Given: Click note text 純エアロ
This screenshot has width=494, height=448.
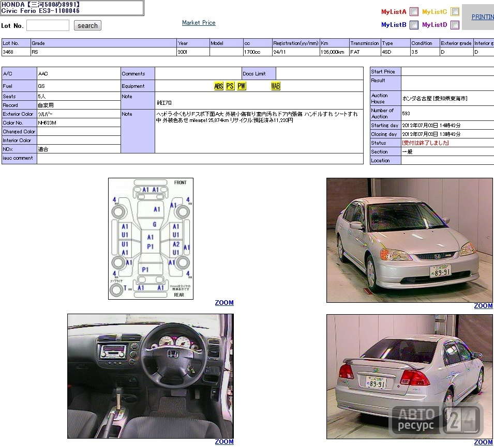Looking at the screenshot, I should click(164, 102).
